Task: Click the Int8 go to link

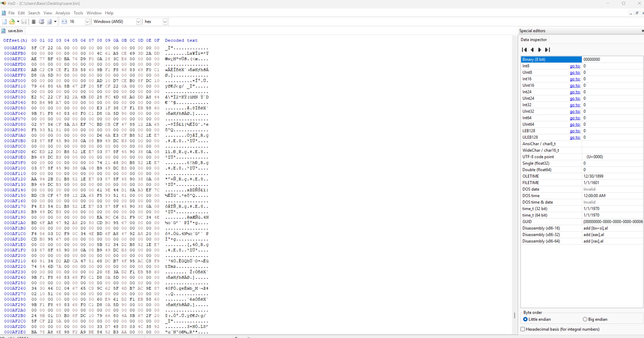Action: point(575,66)
